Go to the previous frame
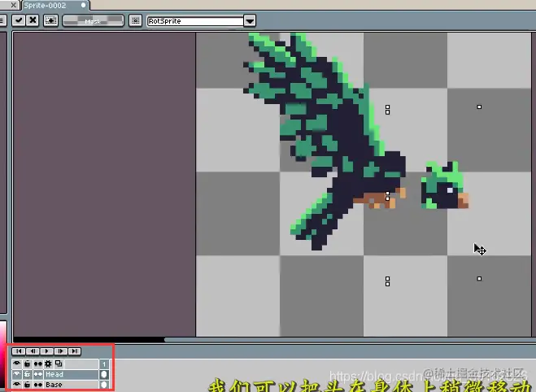 pos(33,351)
